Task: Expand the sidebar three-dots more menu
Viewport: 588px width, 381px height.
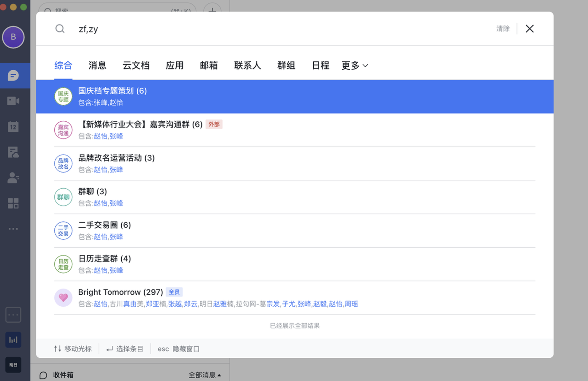Action: coord(13,229)
